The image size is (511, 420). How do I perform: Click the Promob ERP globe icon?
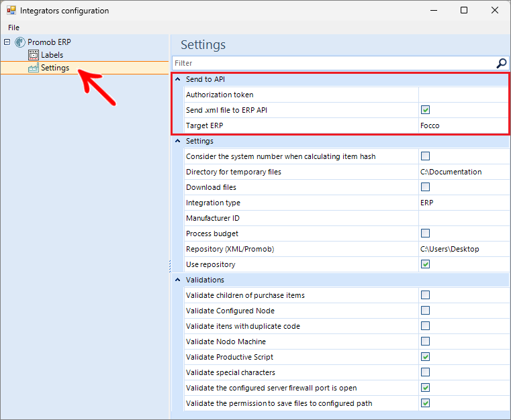pyautogui.click(x=20, y=42)
